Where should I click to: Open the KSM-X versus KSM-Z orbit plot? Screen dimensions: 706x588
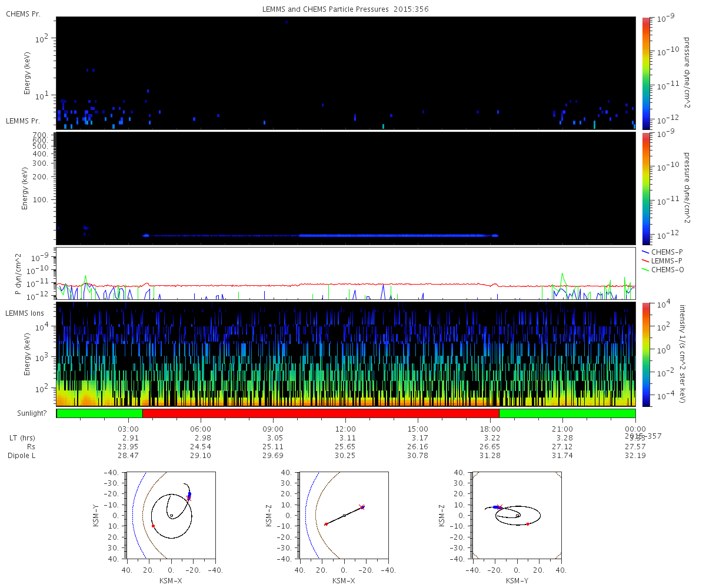[344, 515]
